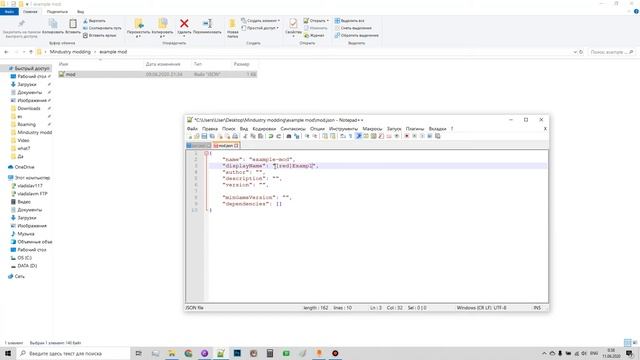Open the Плагины menu in Notepad++

(x=415, y=129)
